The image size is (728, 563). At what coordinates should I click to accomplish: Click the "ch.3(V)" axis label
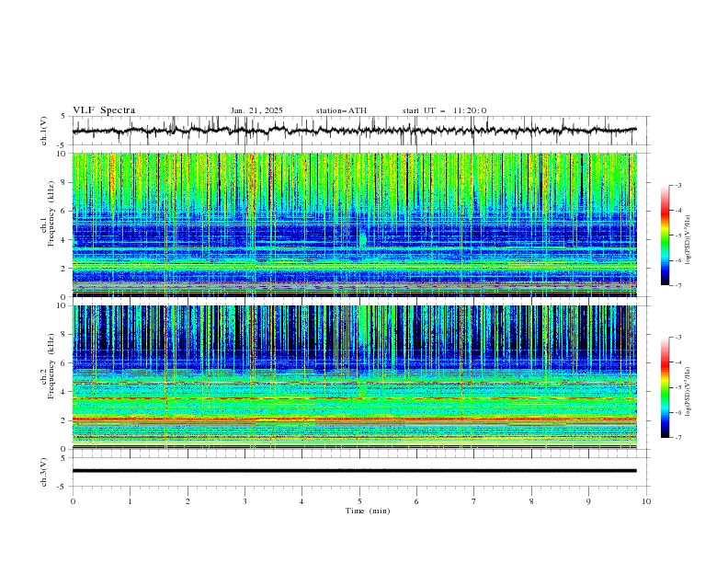pyautogui.click(x=43, y=472)
